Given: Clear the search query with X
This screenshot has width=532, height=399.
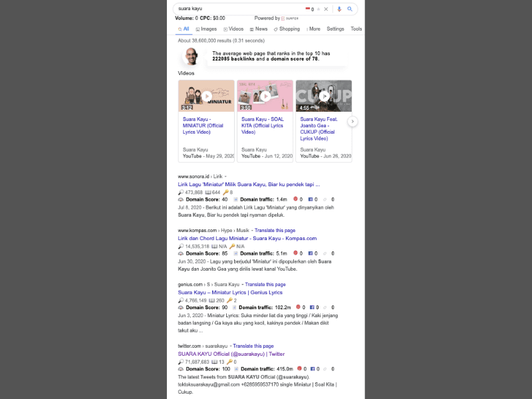Looking at the screenshot, I should (327, 9).
